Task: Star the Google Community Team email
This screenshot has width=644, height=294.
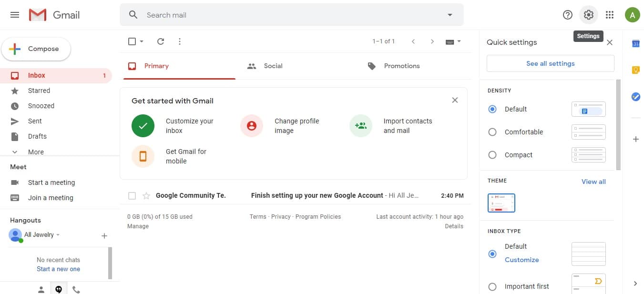Action: click(146, 195)
